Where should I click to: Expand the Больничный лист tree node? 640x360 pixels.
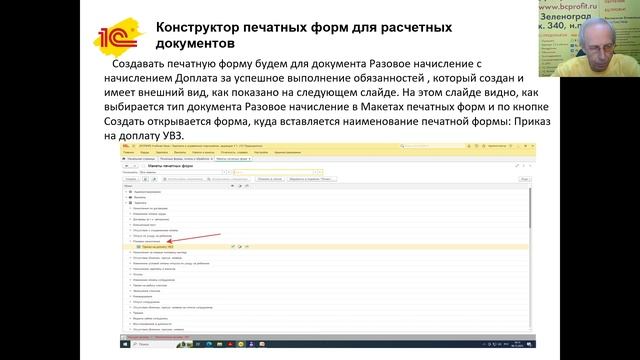pyautogui.click(x=130, y=225)
